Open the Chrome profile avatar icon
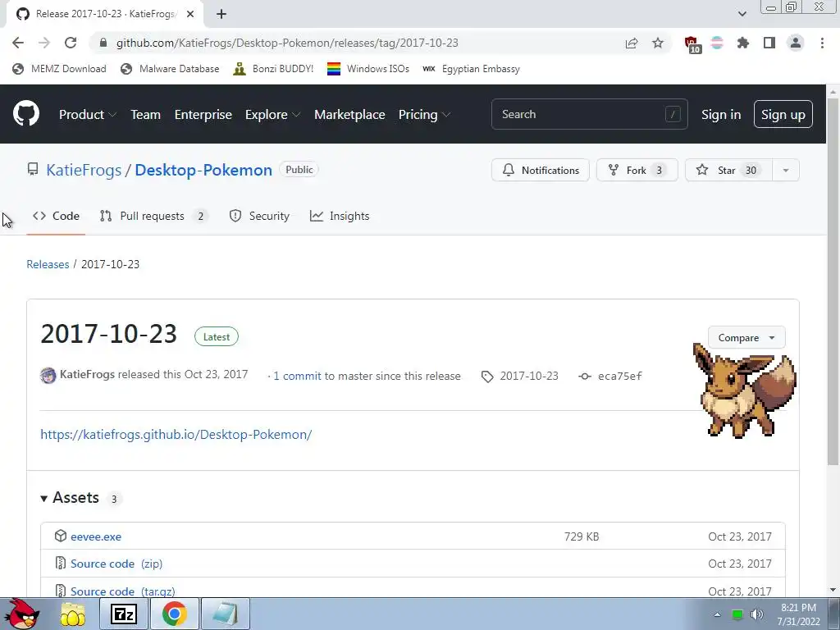This screenshot has height=630, width=840. tap(796, 43)
